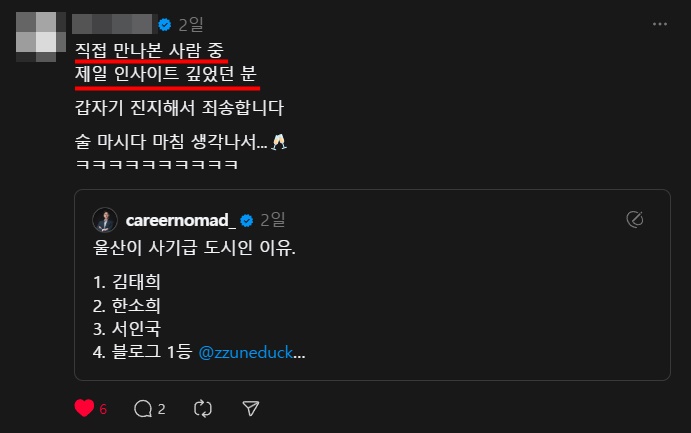
Task: Click the author's blue verified badge
Action: [x=165, y=25]
